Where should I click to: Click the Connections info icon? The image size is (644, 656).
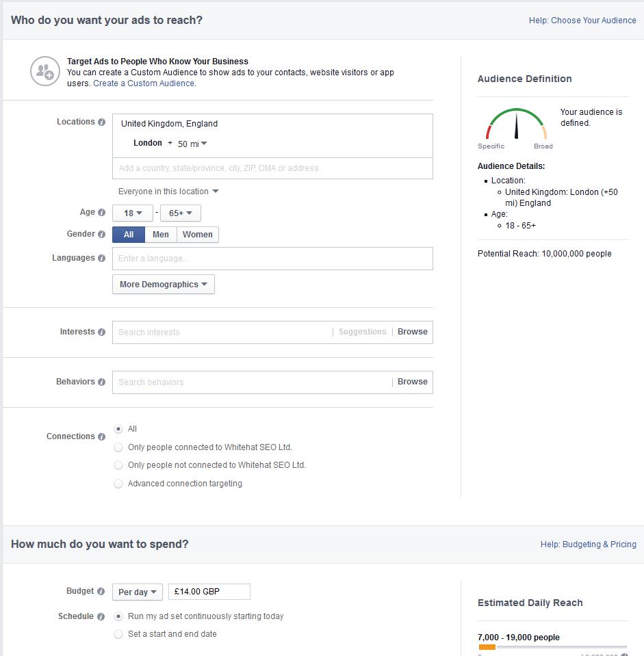pos(101,437)
